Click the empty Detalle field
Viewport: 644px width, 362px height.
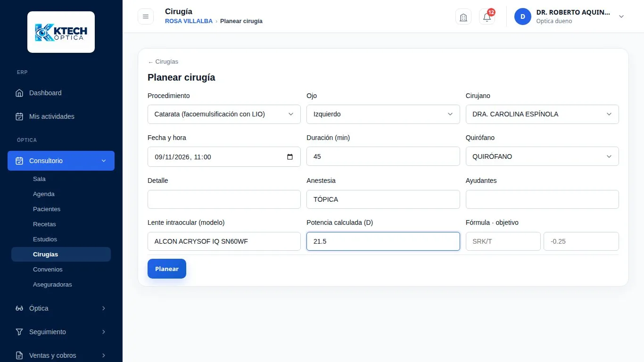tap(224, 199)
